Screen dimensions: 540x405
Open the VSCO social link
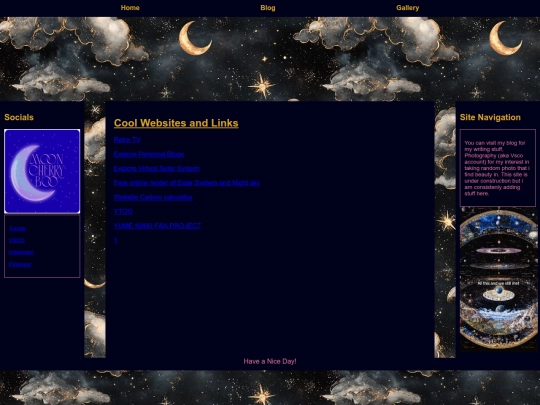[17, 240]
